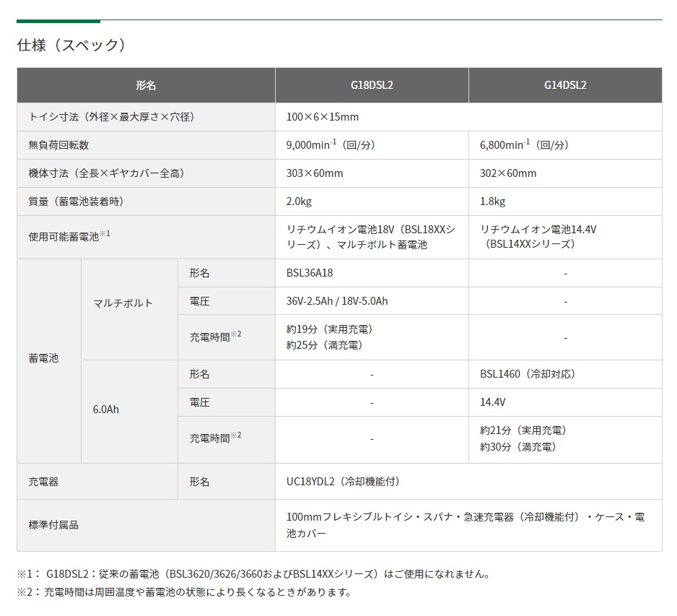Click the ※2 mark in 6.0Ah 充電時間 row
This screenshot has width=677, height=616.
(236, 435)
